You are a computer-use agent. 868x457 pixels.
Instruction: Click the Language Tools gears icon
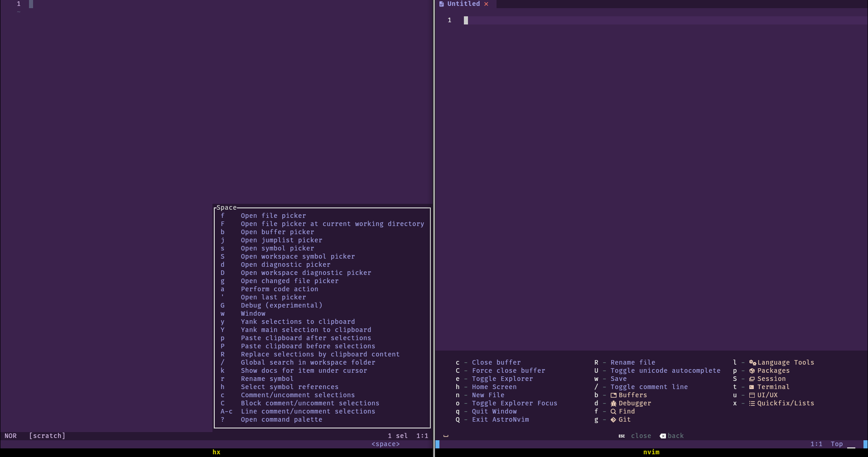(x=752, y=363)
